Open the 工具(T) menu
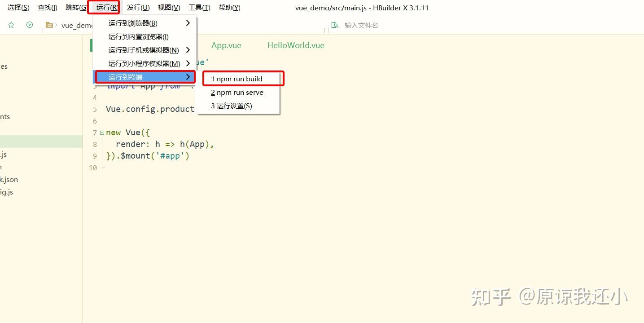 199,8
